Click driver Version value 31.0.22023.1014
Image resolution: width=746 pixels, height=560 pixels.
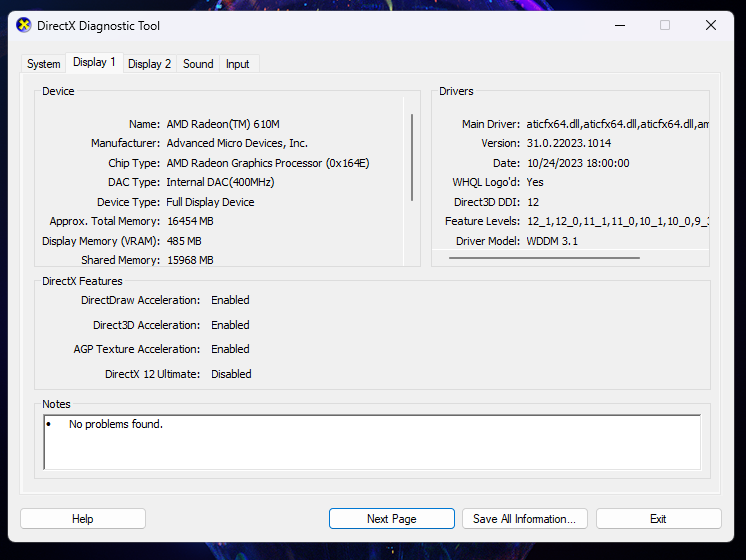click(569, 143)
